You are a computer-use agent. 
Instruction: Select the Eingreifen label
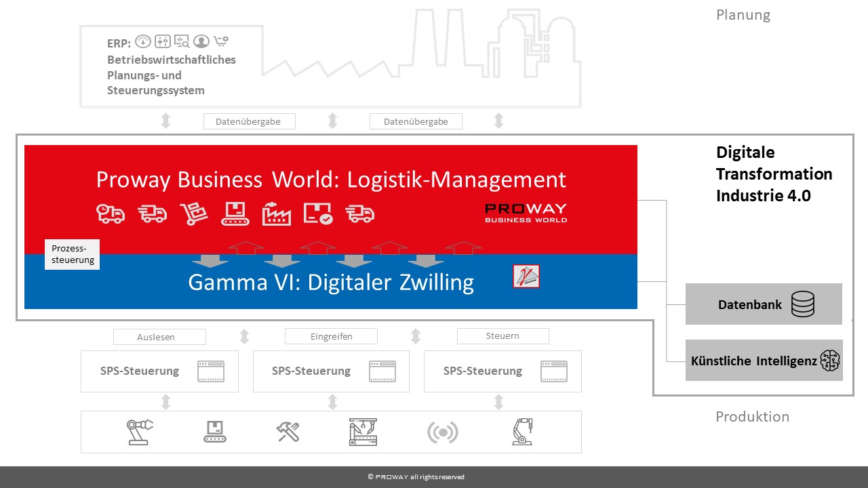click(x=331, y=336)
